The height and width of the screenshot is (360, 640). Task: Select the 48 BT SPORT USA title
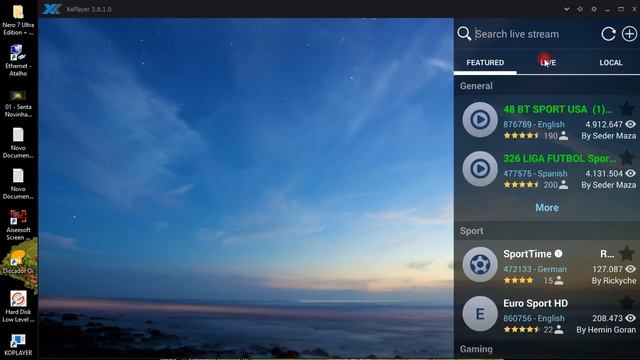(x=558, y=109)
